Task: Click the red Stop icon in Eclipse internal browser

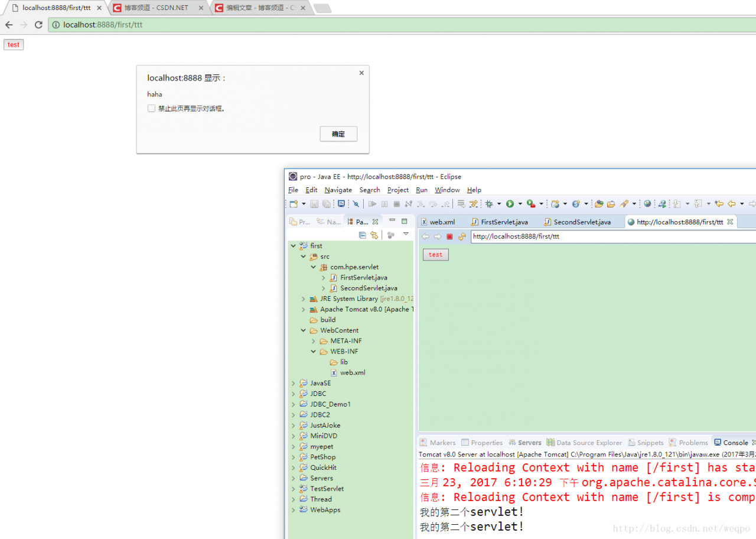Action: 449,236
